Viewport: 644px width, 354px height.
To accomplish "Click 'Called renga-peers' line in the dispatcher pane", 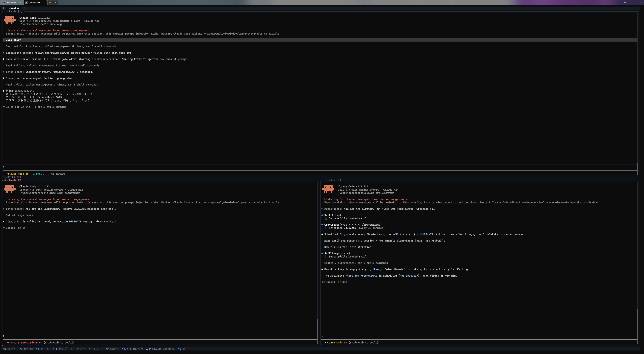I will (x=19, y=215).
